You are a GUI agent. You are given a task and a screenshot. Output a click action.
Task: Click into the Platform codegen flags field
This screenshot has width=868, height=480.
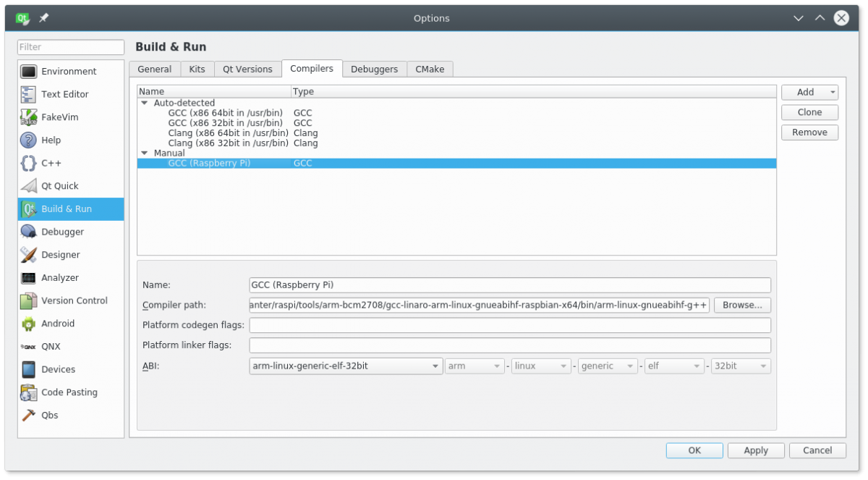tap(509, 326)
